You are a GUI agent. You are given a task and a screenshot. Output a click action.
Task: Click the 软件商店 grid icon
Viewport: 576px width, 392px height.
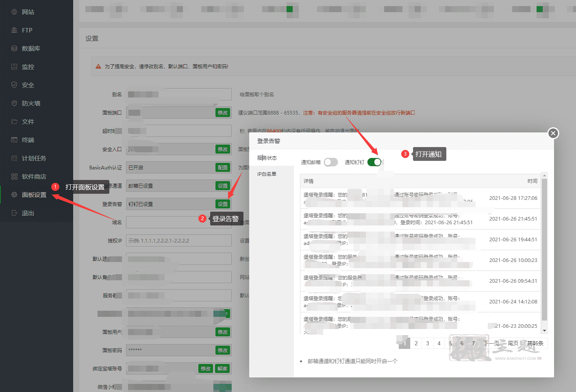(x=14, y=176)
